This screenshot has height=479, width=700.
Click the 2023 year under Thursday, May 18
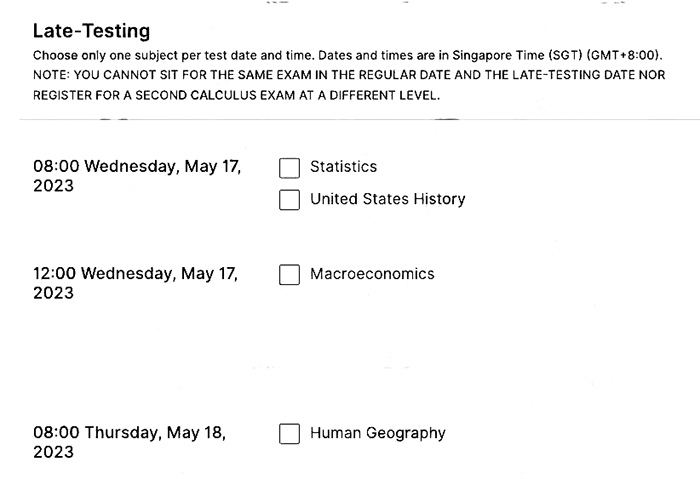[53, 453]
